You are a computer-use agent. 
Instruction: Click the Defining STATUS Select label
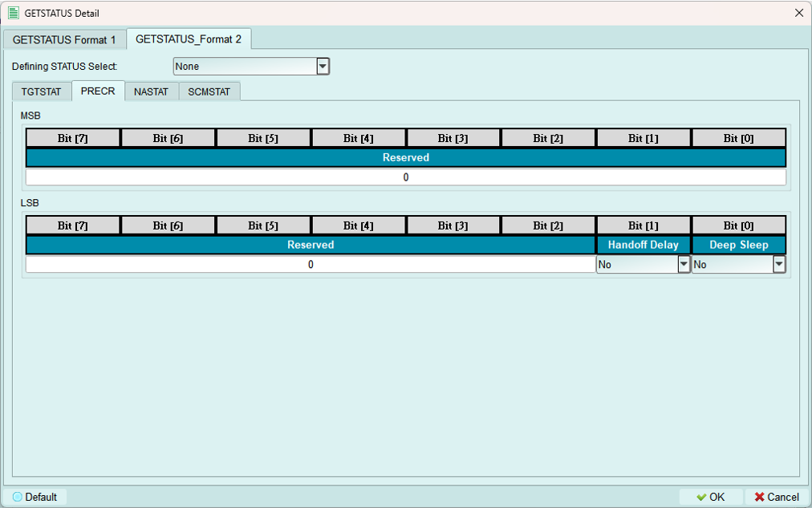[65, 67]
